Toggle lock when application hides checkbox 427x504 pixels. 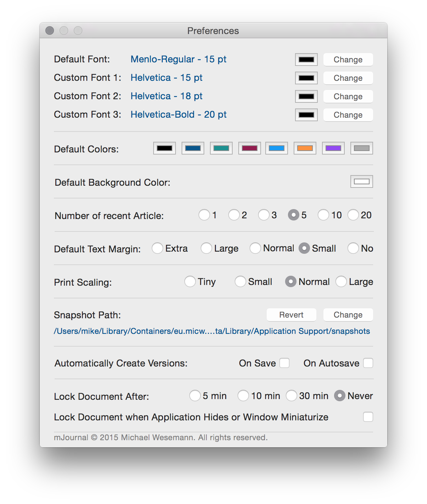(368, 417)
